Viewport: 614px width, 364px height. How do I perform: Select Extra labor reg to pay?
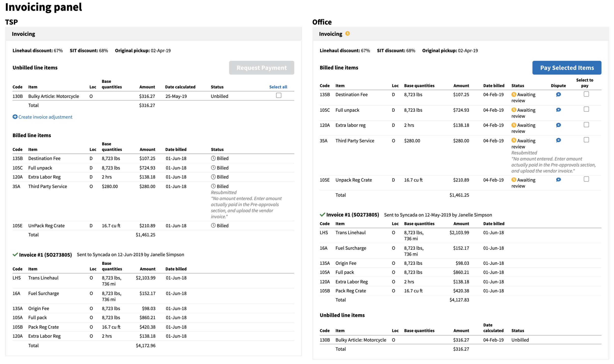(x=586, y=124)
